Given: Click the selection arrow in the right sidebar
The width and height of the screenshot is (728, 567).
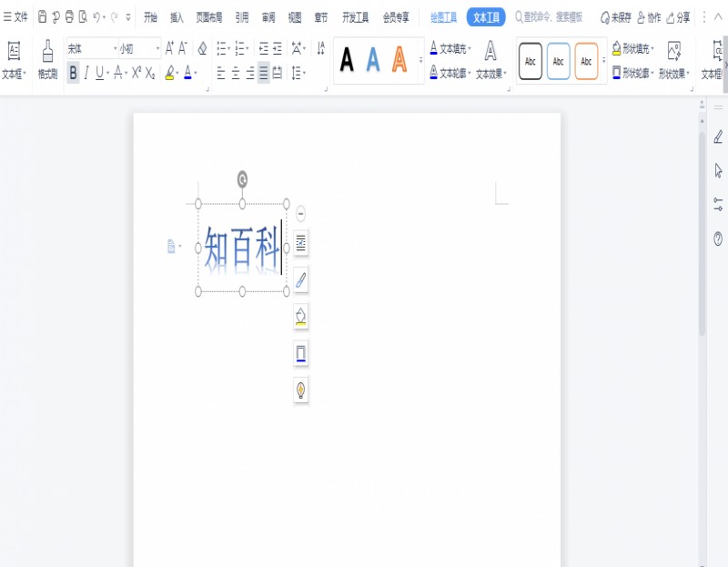Looking at the screenshot, I should tap(718, 170).
